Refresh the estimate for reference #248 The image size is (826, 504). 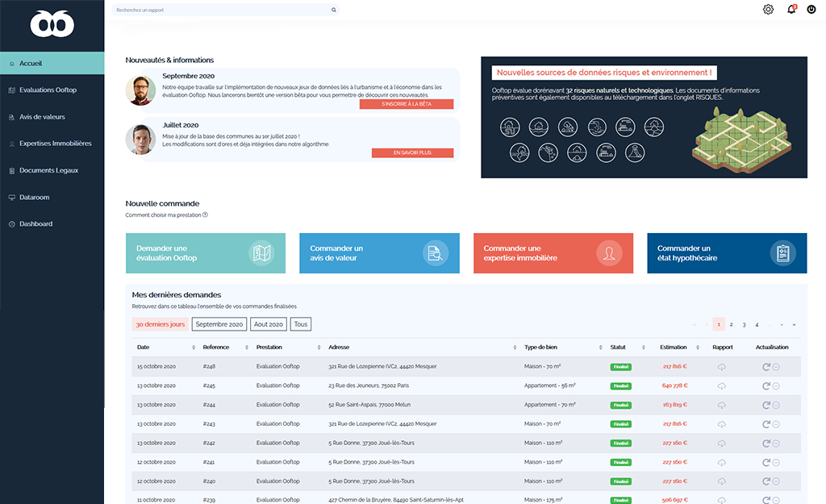pyautogui.click(x=766, y=367)
